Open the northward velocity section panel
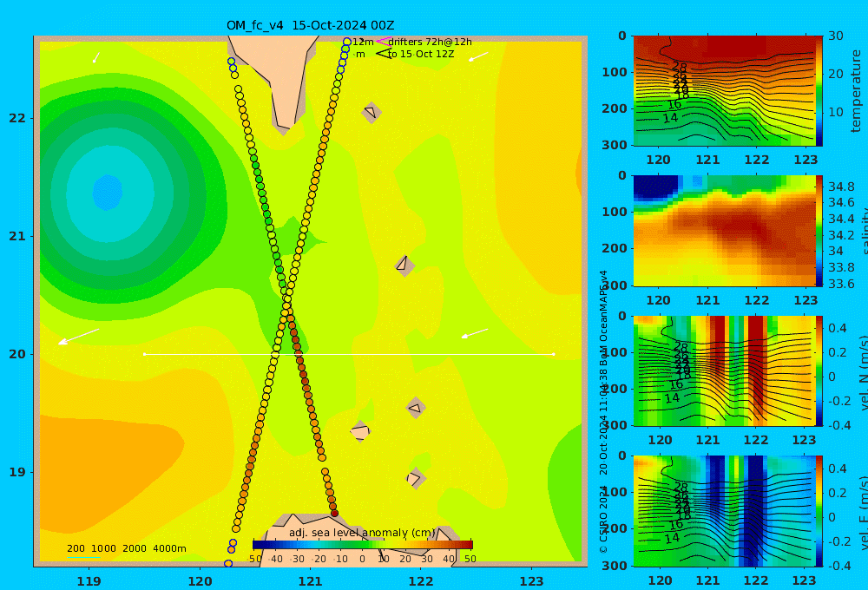Viewport: 868px width, 590px height. pyautogui.click(x=724, y=370)
